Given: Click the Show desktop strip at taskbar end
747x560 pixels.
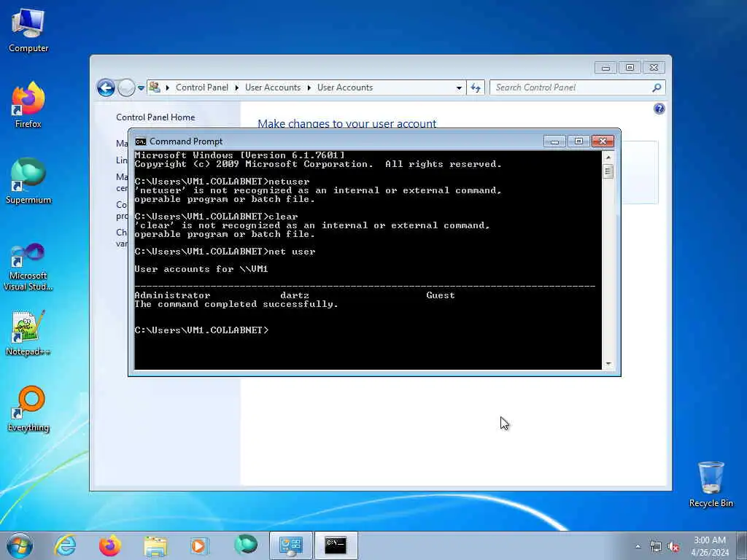Looking at the screenshot, I should click(742, 545).
